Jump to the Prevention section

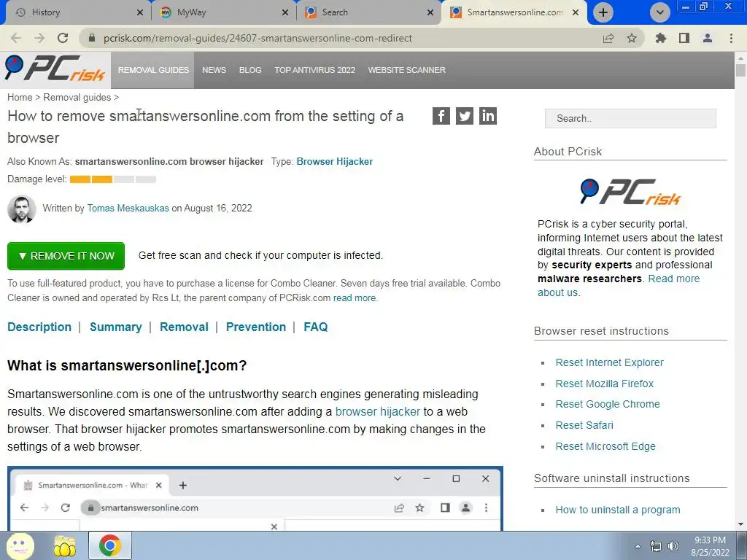(x=256, y=327)
